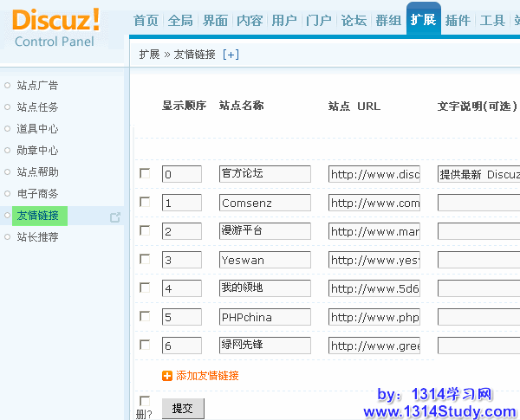
Task: Check the checkbox for 官方论坛 row
Action: click(x=145, y=173)
